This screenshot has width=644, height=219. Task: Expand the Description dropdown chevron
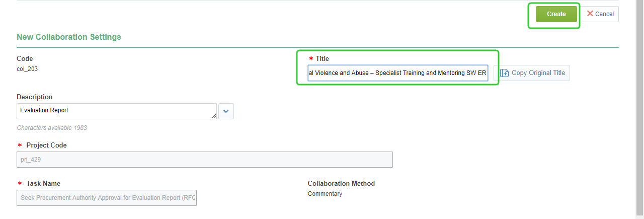226,111
